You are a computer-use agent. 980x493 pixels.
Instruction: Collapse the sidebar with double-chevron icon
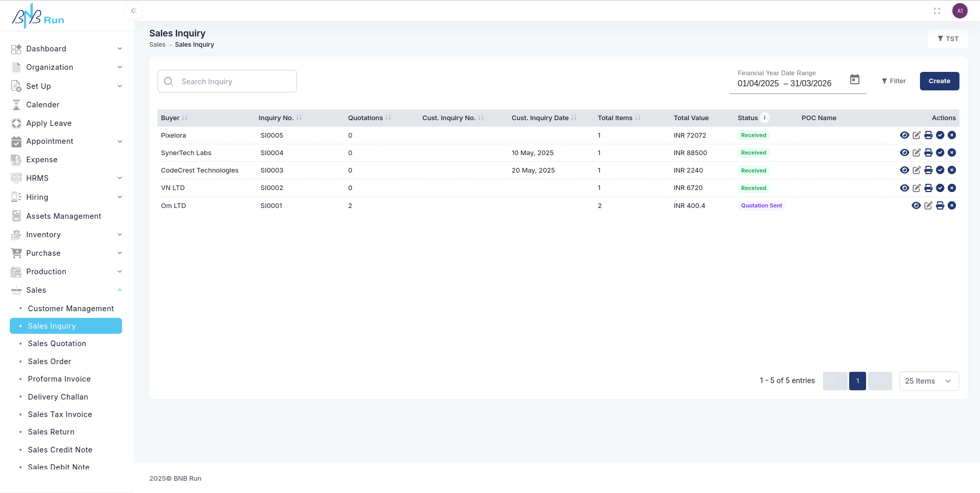click(133, 11)
